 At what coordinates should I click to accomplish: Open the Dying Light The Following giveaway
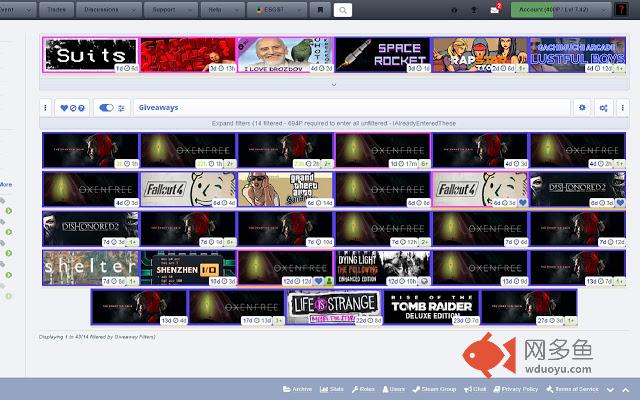[382, 268]
